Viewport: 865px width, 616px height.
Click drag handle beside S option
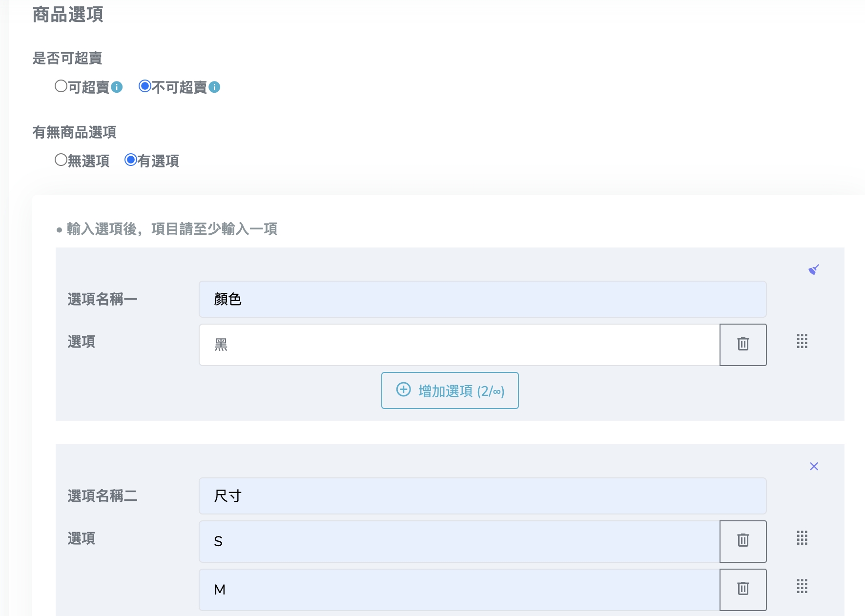pos(802,538)
